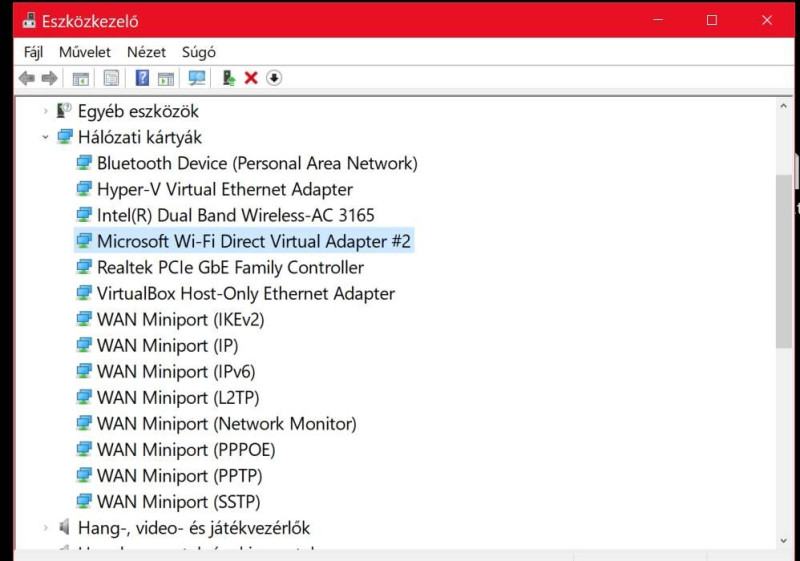The image size is (800, 561).
Task: Click the Back arrow toolbar icon
Action: click(x=27, y=78)
